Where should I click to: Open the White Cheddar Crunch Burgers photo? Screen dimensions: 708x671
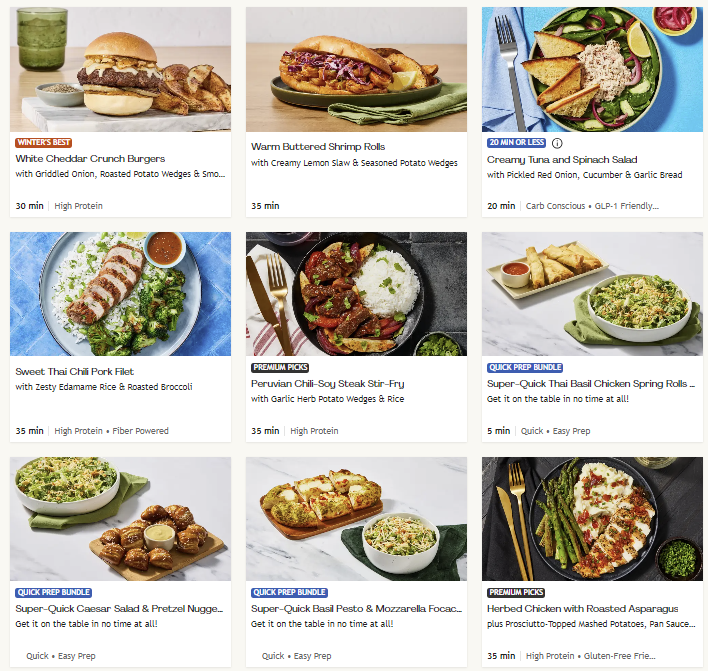[x=121, y=69]
